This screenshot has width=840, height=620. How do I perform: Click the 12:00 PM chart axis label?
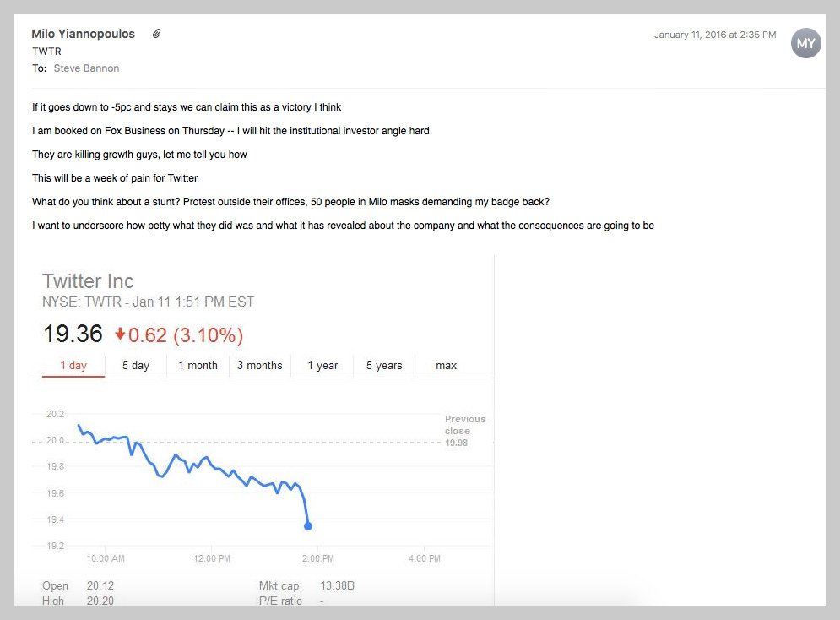coord(212,558)
